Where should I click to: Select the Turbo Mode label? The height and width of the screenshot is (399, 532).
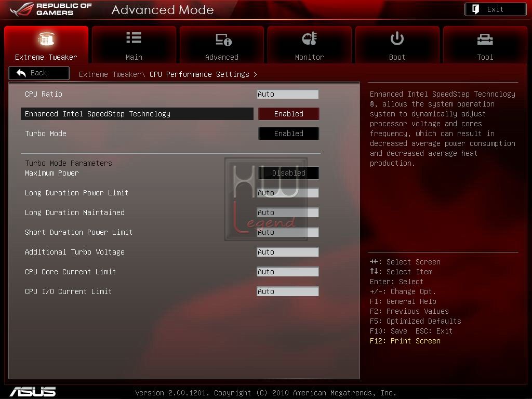tap(46, 134)
